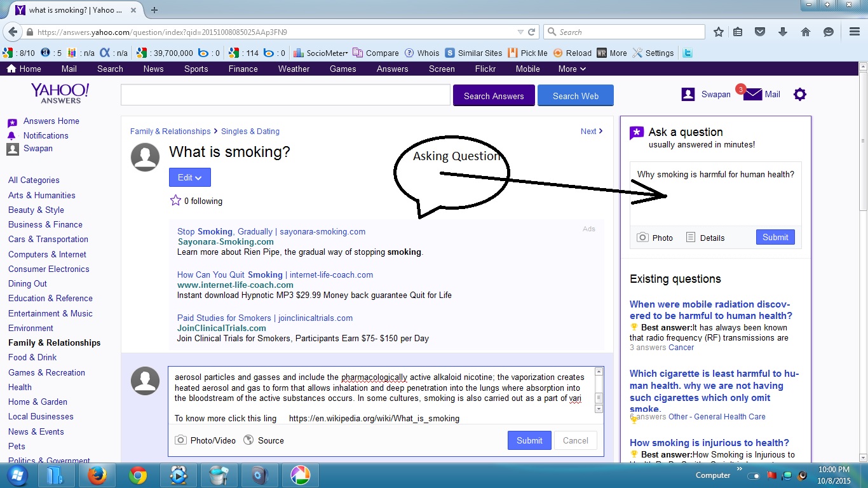Open Finance in Yahoo navigation bar
The image size is (868, 488).
click(x=243, y=69)
